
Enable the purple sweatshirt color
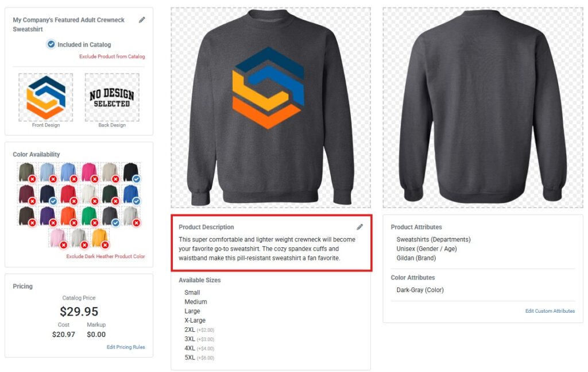(x=48, y=217)
